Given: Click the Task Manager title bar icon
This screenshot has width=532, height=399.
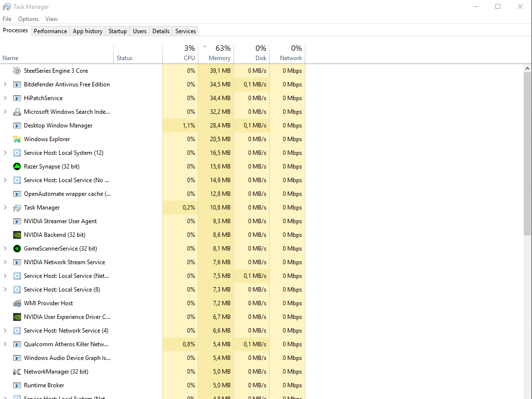Looking at the screenshot, I should point(7,7).
